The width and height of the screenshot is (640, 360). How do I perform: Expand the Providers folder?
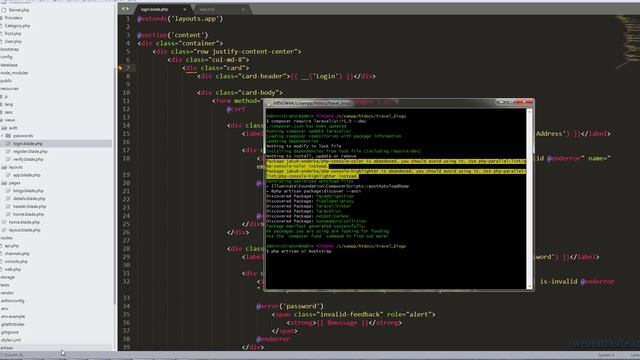tap(13, 18)
